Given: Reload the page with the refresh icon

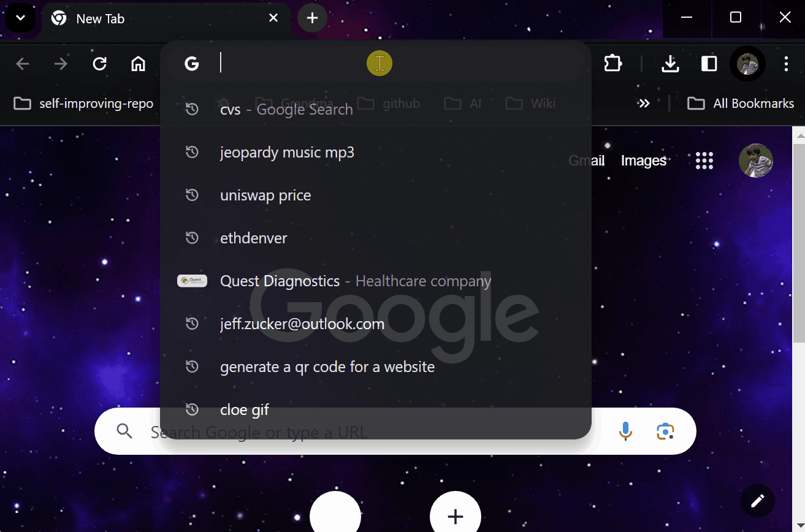Looking at the screenshot, I should pyautogui.click(x=99, y=64).
